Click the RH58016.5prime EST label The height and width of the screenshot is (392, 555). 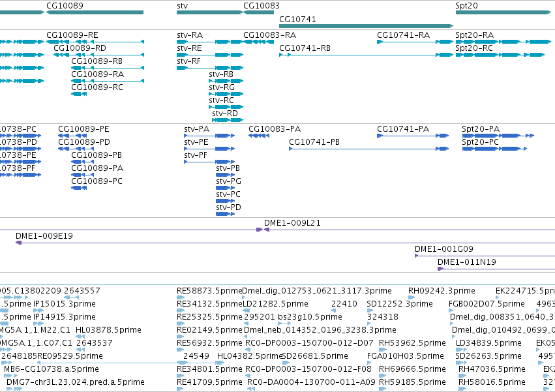click(x=492, y=382)
